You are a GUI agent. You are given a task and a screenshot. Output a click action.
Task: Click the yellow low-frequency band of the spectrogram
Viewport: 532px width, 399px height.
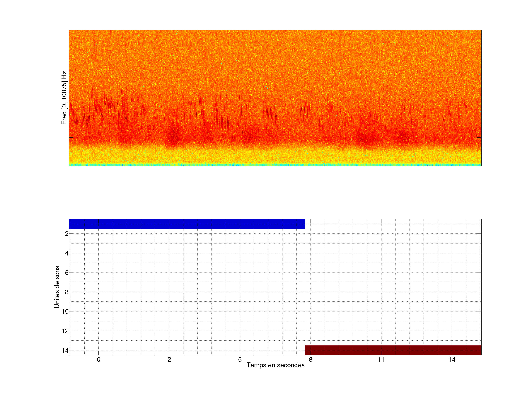[x=275, y=156]
